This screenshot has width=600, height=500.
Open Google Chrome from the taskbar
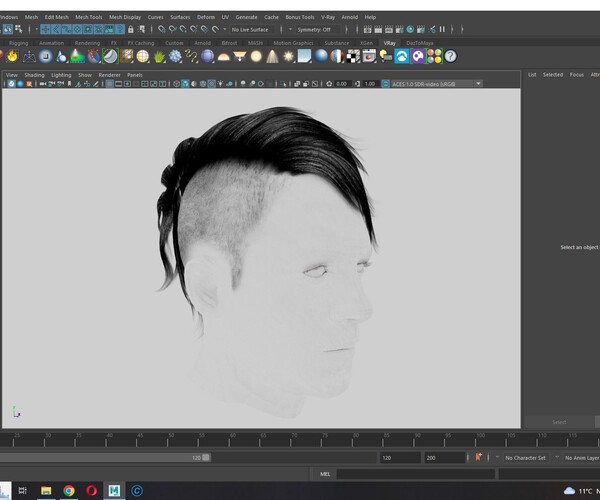click(x=69, y=490)
